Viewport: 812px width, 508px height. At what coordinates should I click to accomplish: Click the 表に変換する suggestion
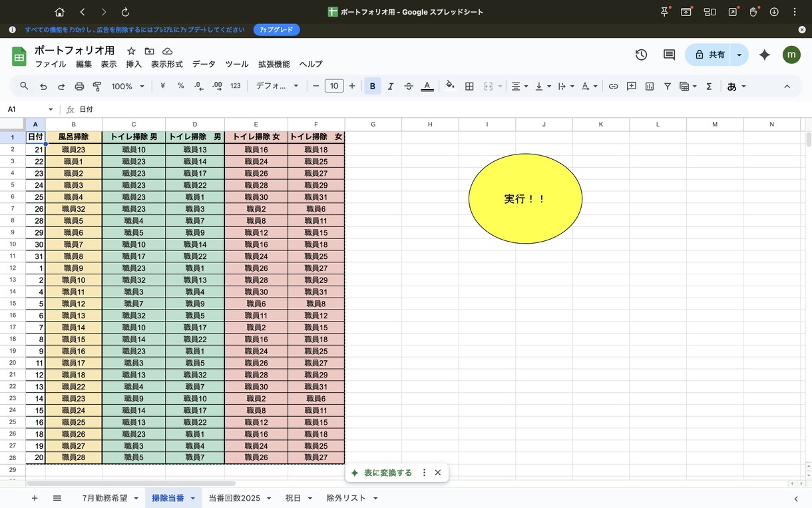coord(382,473)
